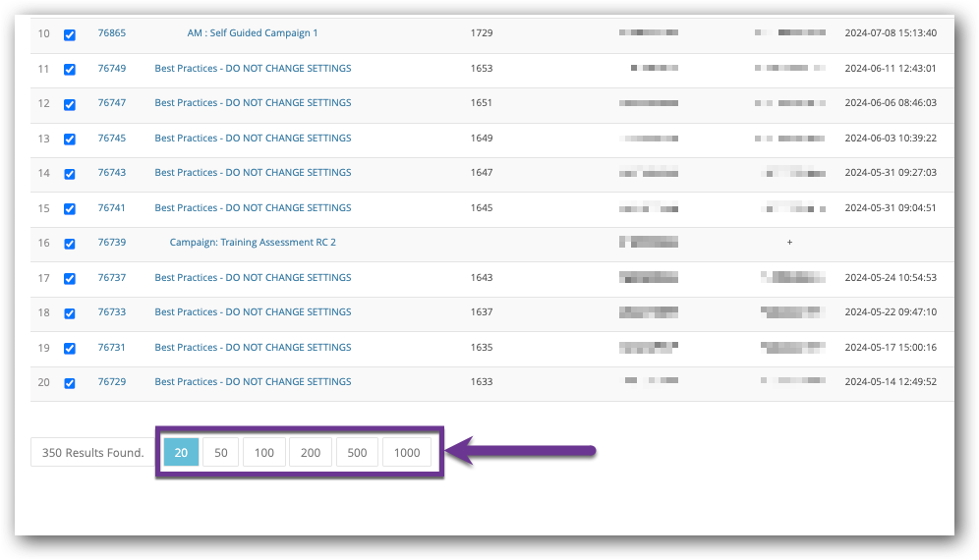Open Best Practices link in row 18
Image resolution: width=979 pixels, height=560 pixels.
point(253,311)
